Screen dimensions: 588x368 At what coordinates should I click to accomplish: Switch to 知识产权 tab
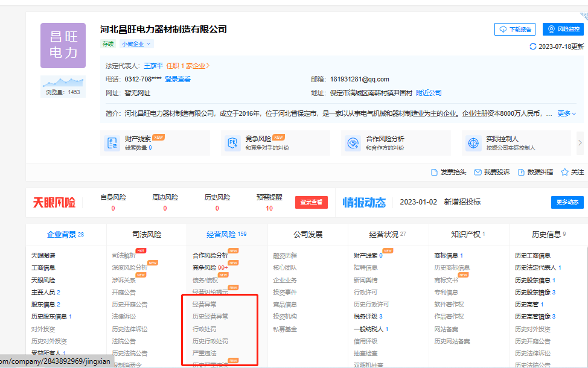pyautogui.click(x=468, y=235)
